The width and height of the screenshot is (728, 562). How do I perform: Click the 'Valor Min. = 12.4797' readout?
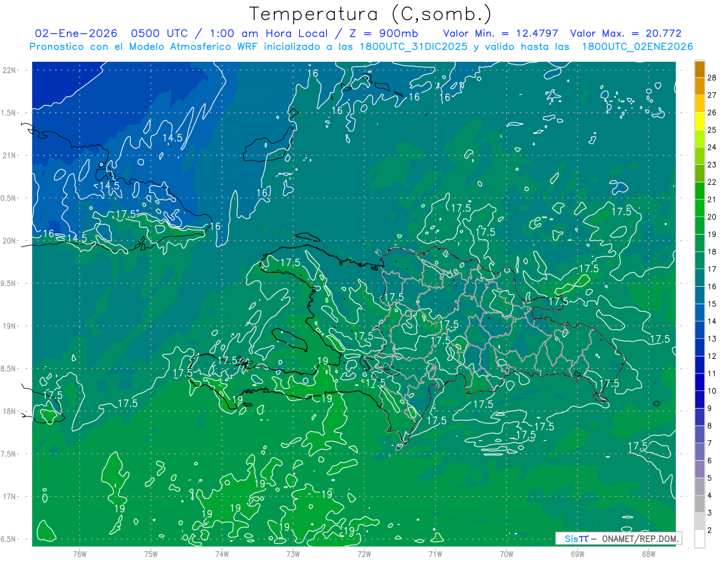(x=500, y=33)
